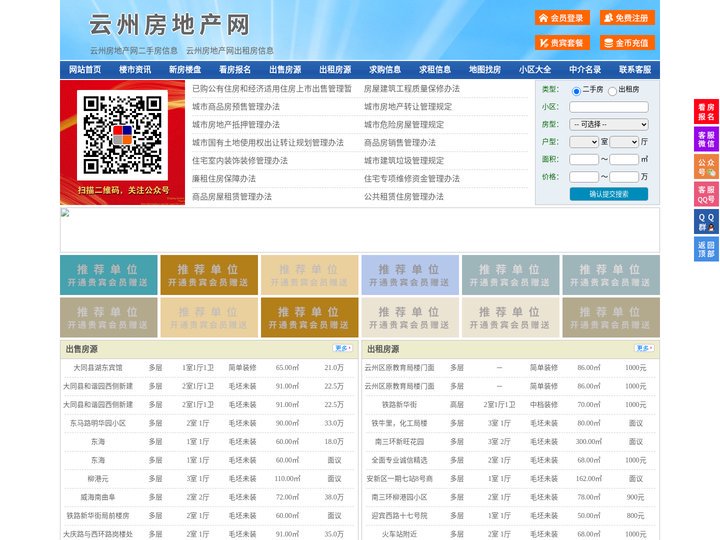Click the QR code image
The image size is (720, 540).
122,135
